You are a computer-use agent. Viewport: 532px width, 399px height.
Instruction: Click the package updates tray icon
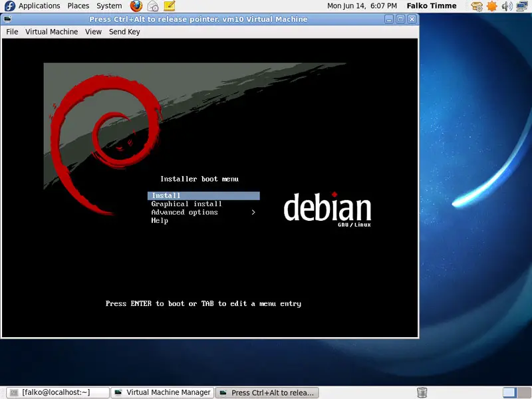[477, 6]
